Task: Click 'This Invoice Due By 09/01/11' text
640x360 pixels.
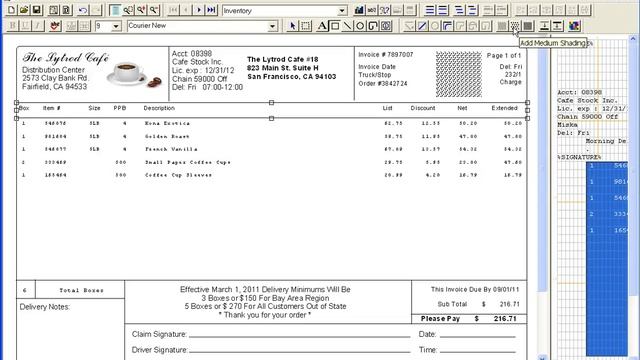Action: tap(475, 289)
